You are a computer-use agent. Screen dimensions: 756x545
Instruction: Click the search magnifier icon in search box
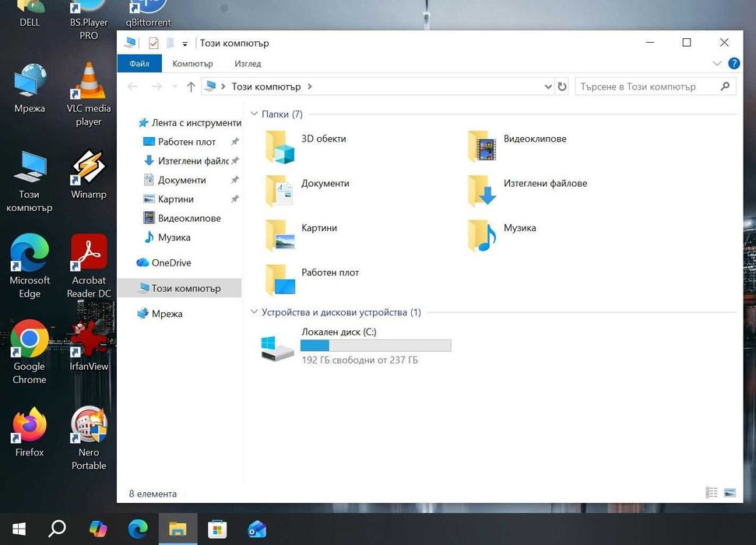pyautogui.click(x=725, y=86)
